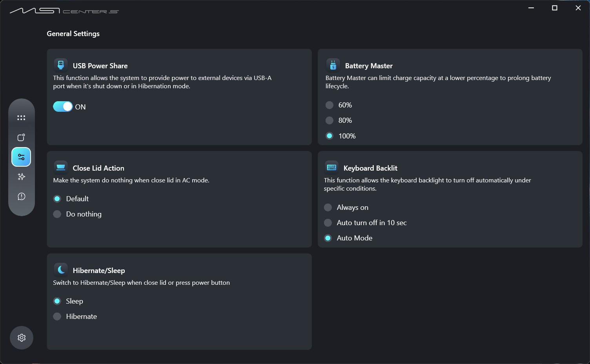Viewport: 590px width, 364px height.
Task: Turn off the USB Power Share toggle
Action: [63, 107]
